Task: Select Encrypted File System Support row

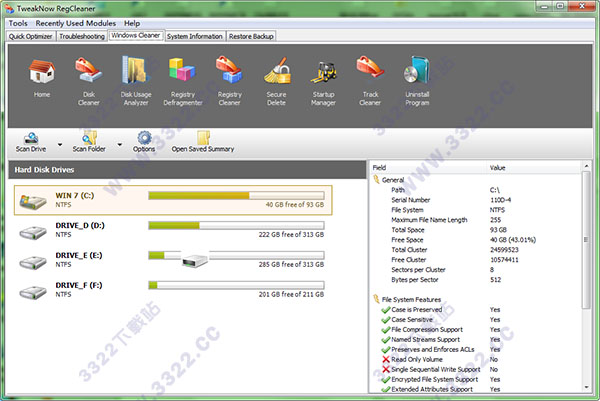Action: click(x=476, y=379)
